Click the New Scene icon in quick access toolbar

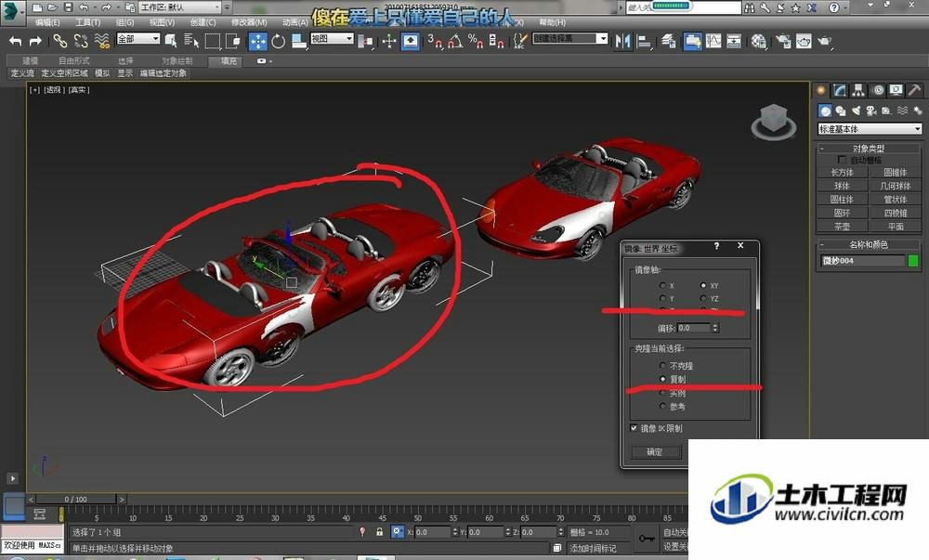click(x=37, y=7)
